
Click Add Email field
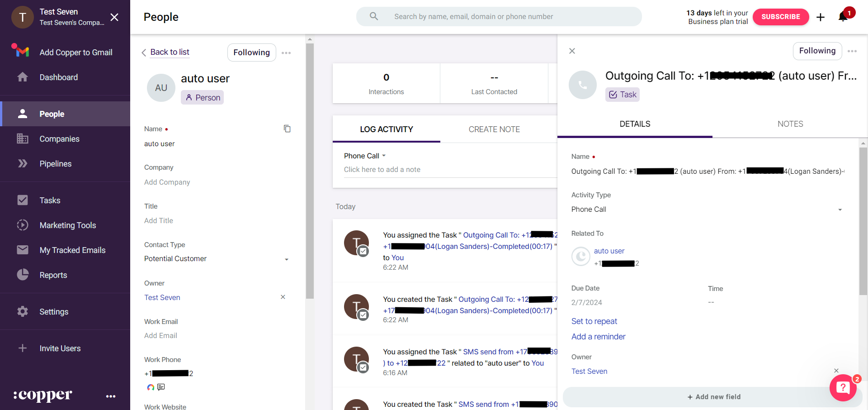(160, 335)
